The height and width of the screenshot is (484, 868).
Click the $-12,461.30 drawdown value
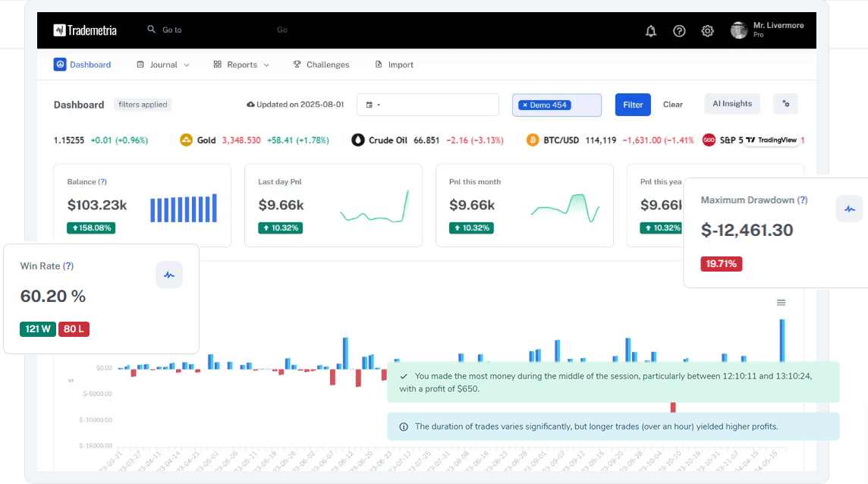747,230
